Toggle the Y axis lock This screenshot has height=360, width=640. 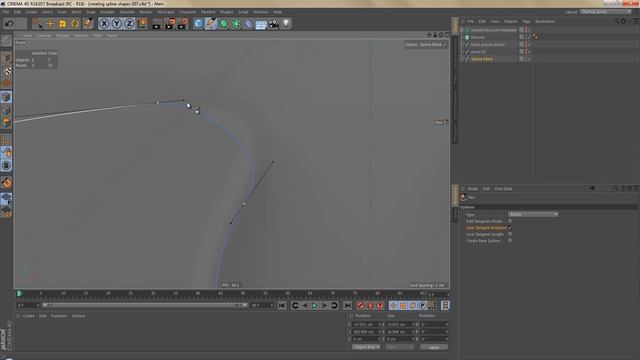(x=117, y=24)
